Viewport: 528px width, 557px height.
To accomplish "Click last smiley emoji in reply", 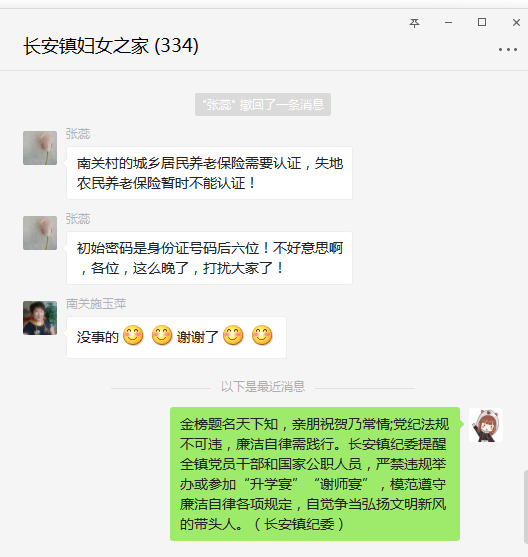I will point(262,335).
